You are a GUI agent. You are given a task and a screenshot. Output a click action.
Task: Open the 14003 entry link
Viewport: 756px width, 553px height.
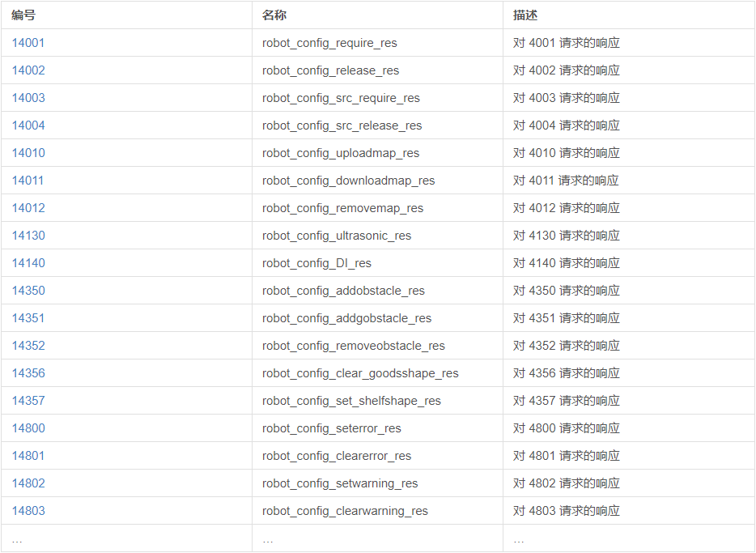tap(28, 98)
